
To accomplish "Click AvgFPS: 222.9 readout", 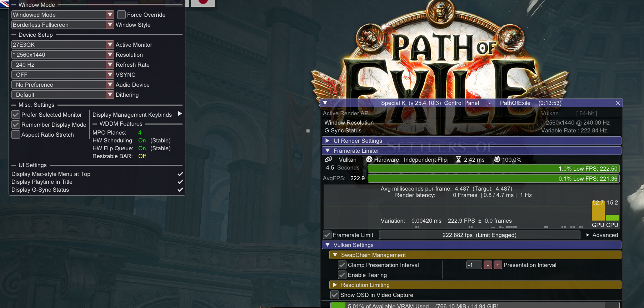I will click(344, 178).
